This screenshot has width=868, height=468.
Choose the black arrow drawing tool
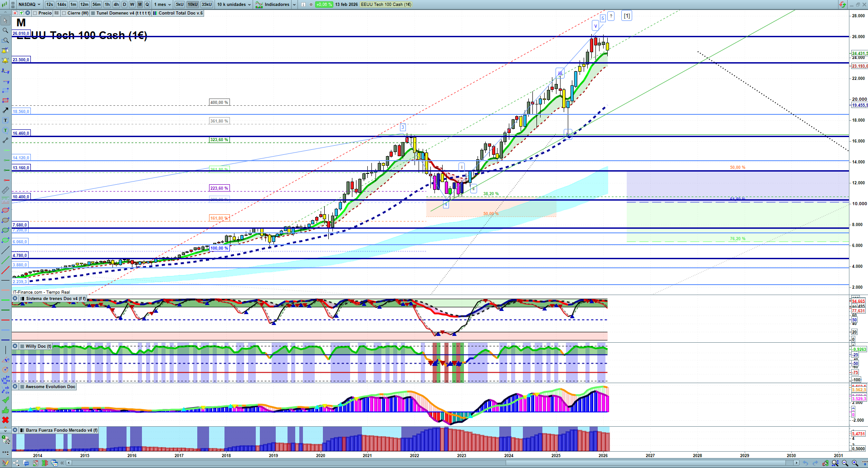[5, 110]
